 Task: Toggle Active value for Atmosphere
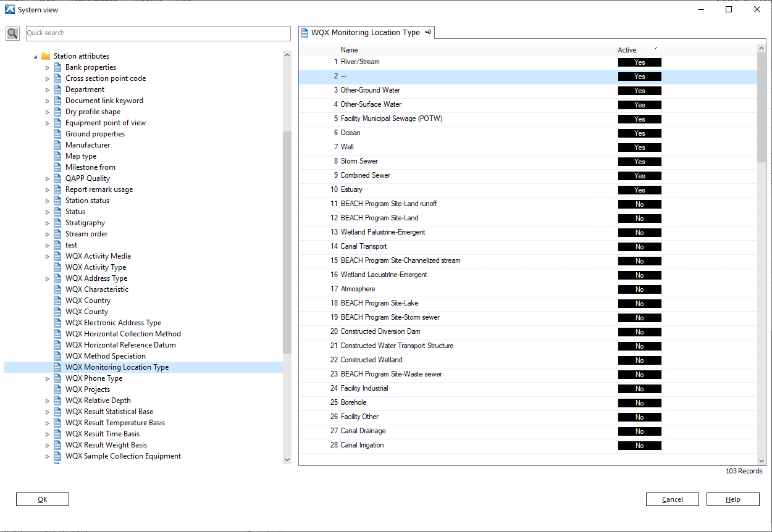[x=639, y=289]
